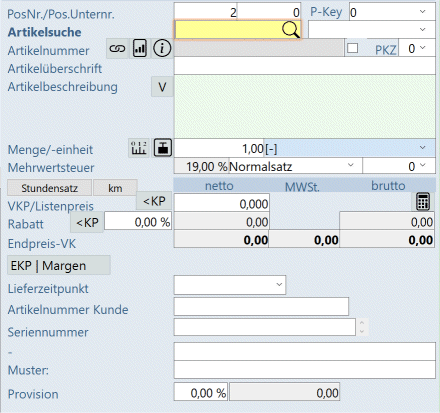Click the decimal places icon by Menge
The width and height of the screenshot is (440, 413).
click(x=139, y=147)
